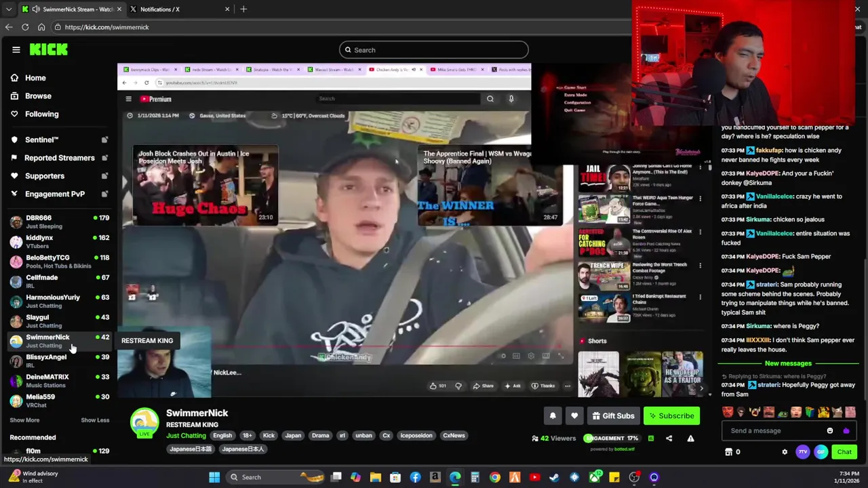Click the Just Chatting category link

click(x=186, y=436)
